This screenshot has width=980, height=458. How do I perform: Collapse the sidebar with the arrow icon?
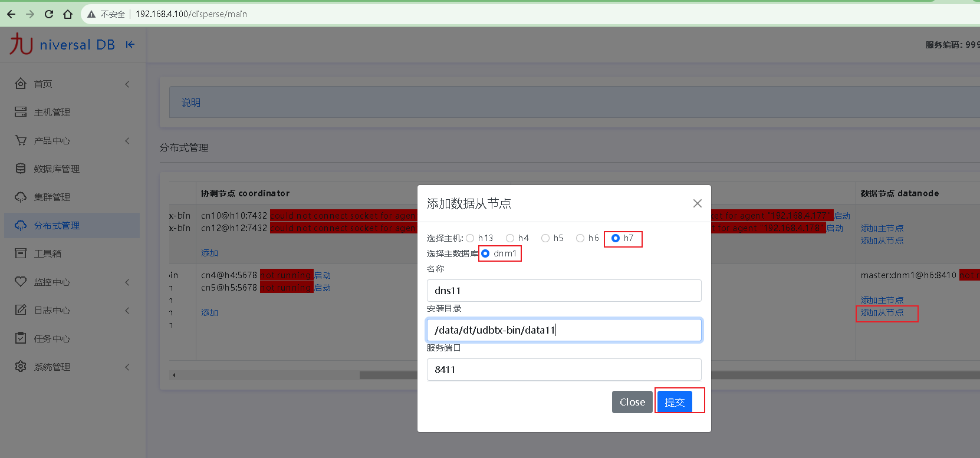coord(130,45)
